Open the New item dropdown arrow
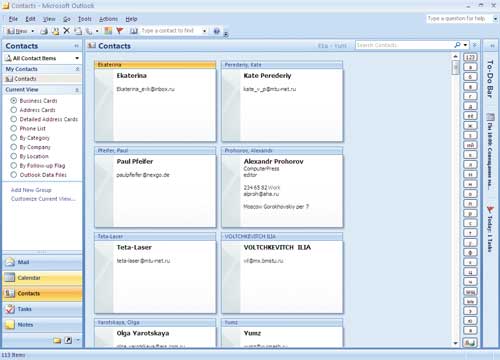The width and height of the screenshot is (500, 360). point(33,31)
